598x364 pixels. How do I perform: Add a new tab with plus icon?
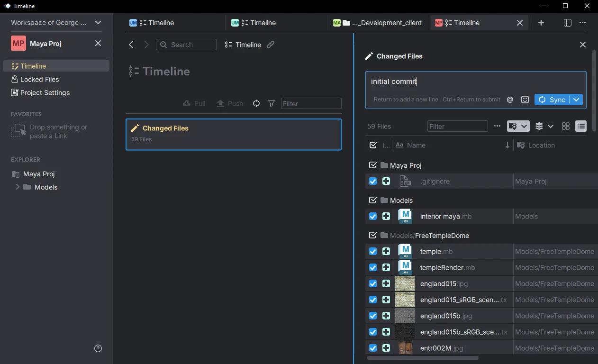coord(541,23)
